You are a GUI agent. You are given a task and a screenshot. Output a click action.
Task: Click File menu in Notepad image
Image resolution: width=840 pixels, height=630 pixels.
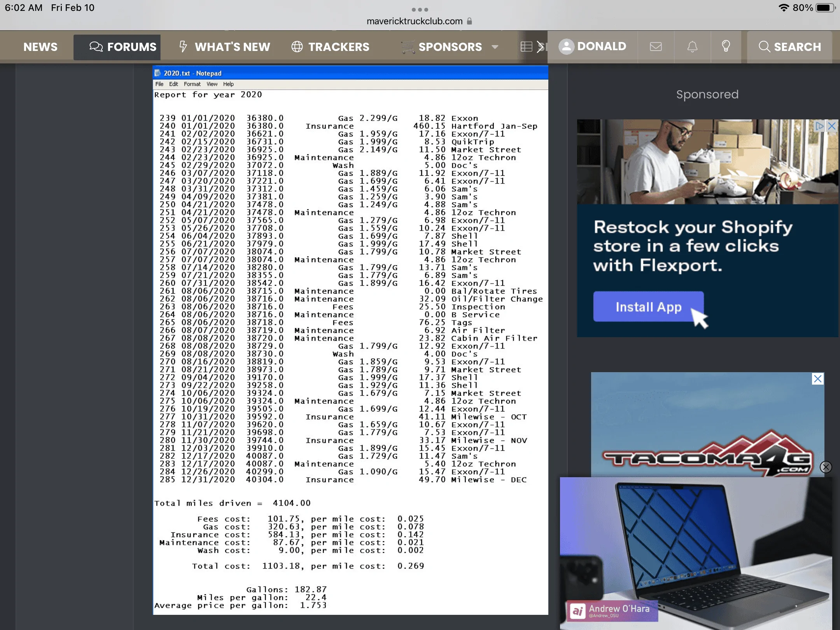click(x=159, y=84)
